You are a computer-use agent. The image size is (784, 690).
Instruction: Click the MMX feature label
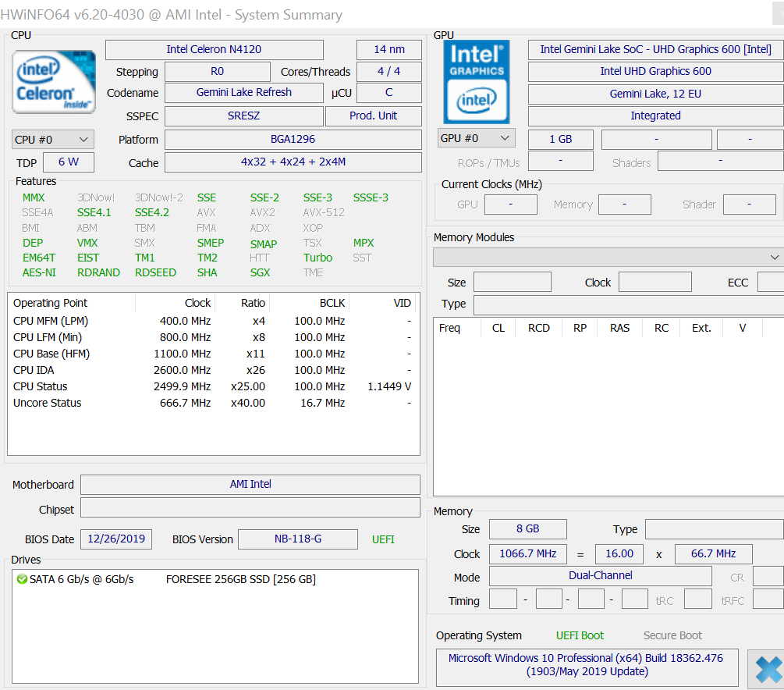34,197
